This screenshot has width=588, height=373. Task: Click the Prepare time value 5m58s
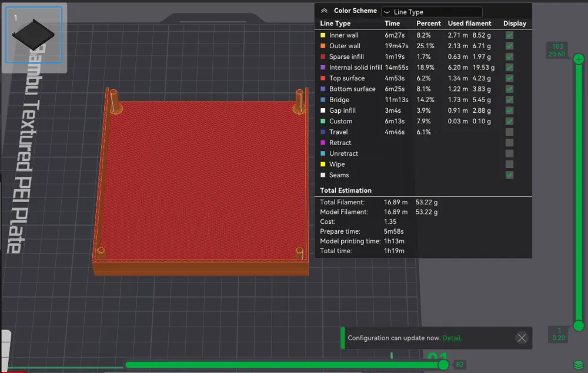[x=394, y=231]
